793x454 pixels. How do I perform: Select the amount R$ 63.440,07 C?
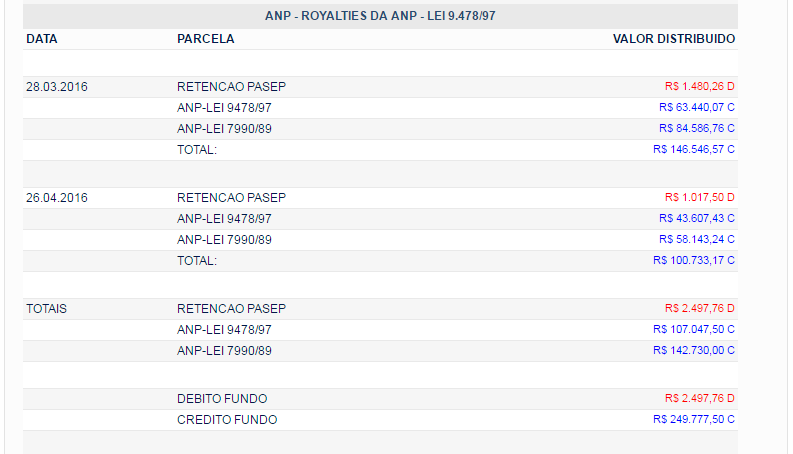coord(696,107)
